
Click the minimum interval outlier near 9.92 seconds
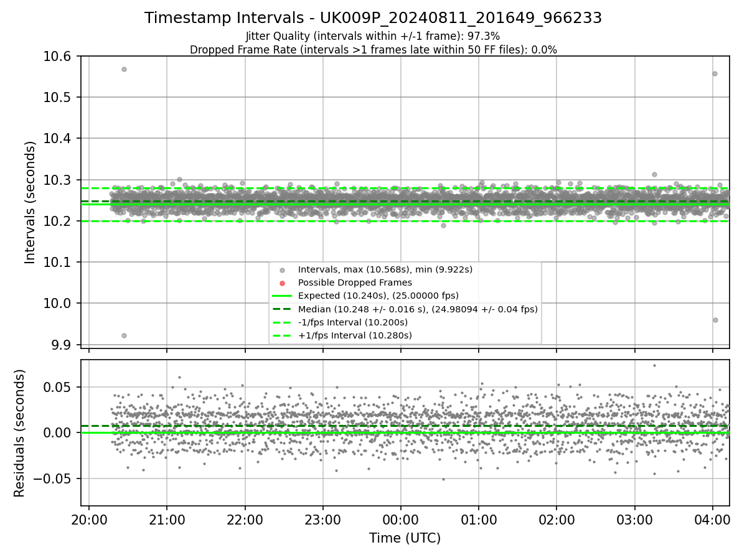[x=124, y=335]
